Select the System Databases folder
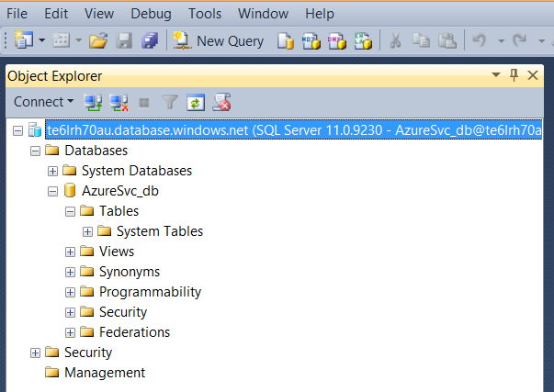The height and width of the screenshot is (392, 554). coord(137,171)
